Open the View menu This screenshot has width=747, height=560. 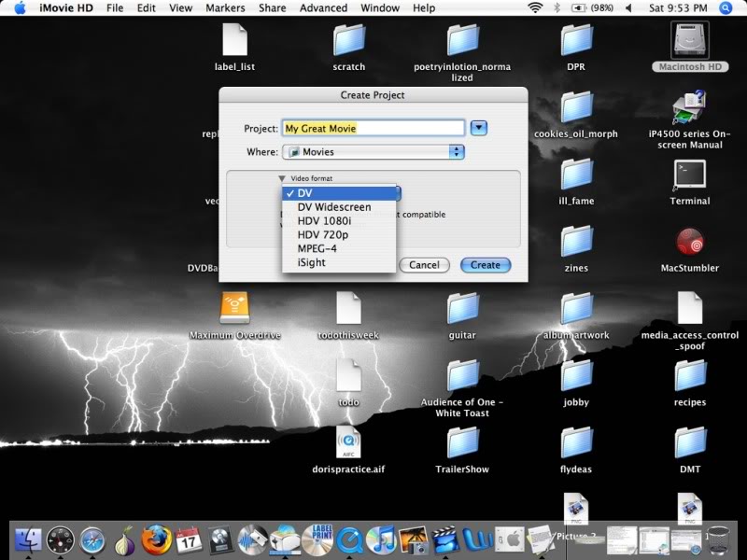coord(181,8)
